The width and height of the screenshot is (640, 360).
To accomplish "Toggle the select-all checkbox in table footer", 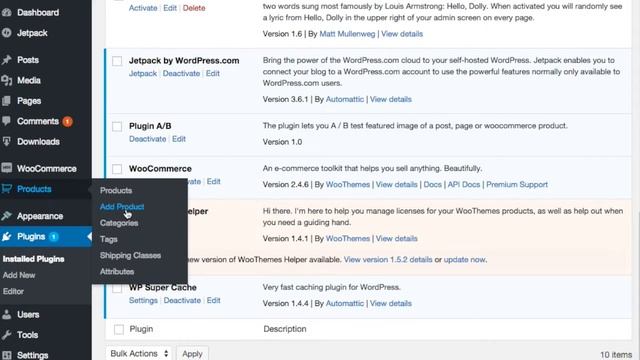I will coord(119,329).
